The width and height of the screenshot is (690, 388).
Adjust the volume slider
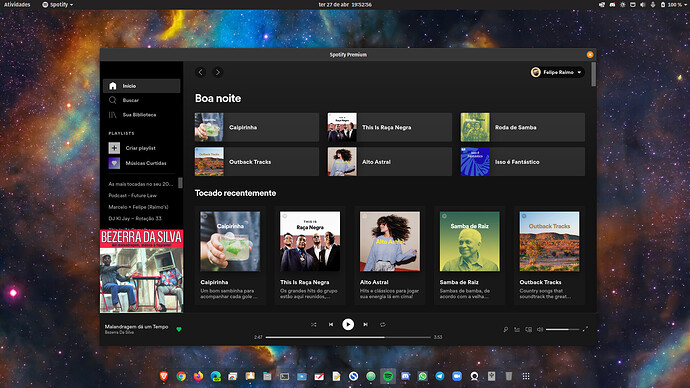563,329
